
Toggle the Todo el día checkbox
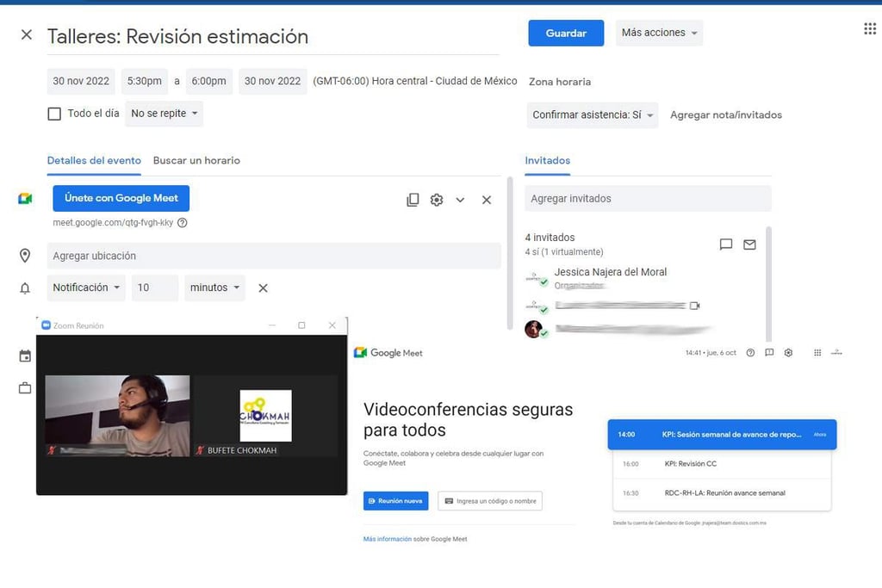click(54, 115)
